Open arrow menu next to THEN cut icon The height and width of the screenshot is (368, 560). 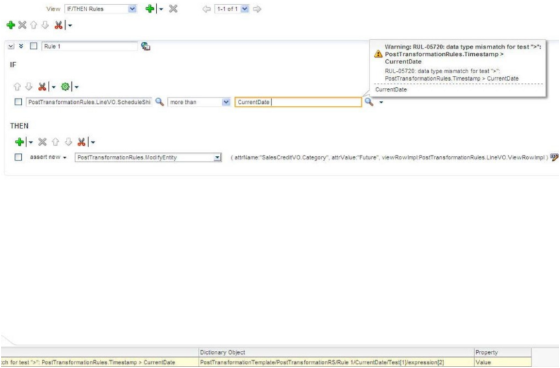coord(93,143)
